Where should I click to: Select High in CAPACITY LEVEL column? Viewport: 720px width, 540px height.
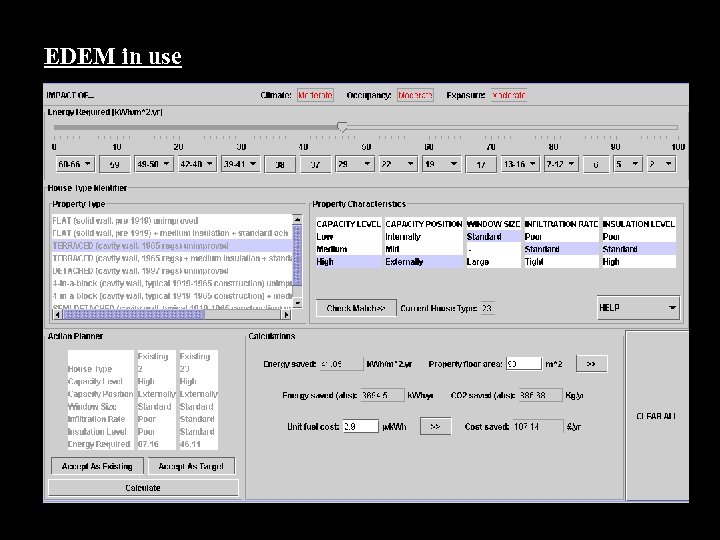pos(349,262)
